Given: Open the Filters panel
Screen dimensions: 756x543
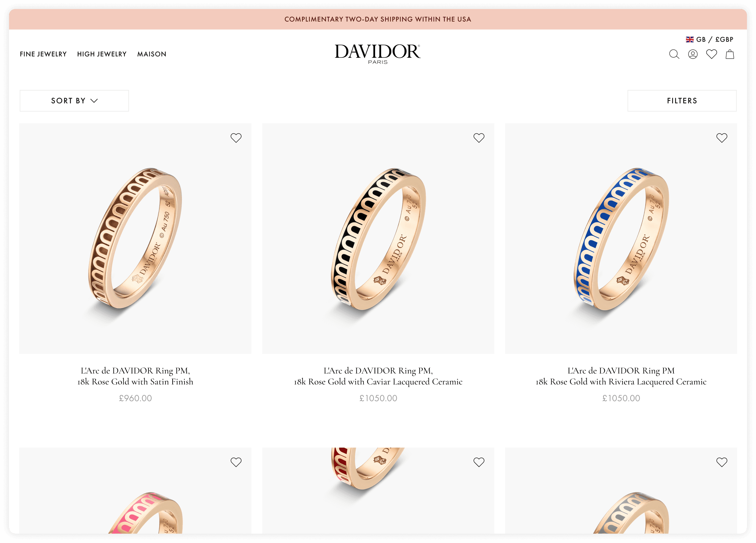Looking at the screenshot, I should 682,101.
